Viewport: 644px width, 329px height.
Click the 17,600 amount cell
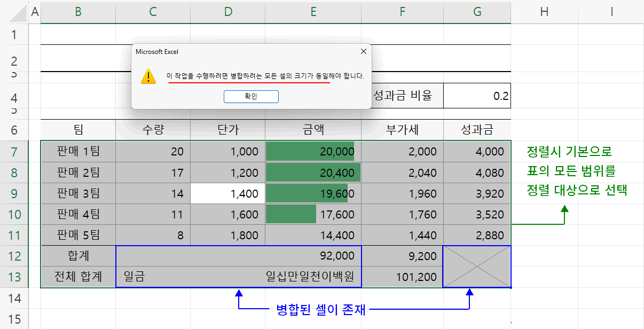click(313, 214)
